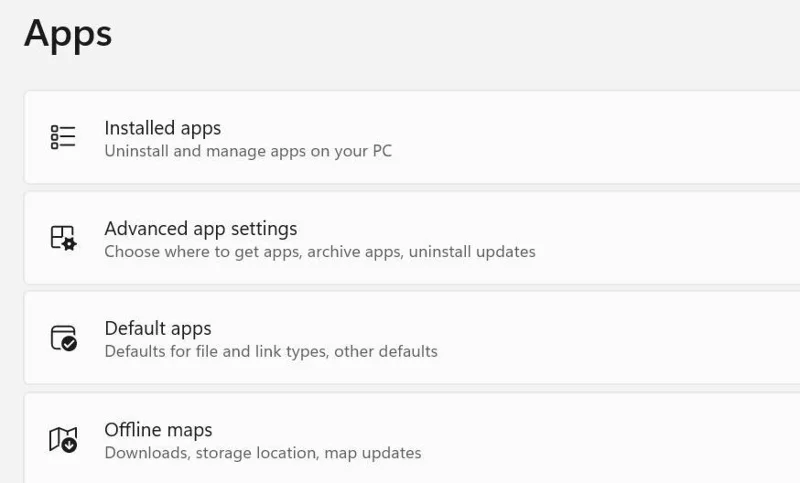Click the Offline maps download icon
The width and height of the screenshot is (800, 483).
coord(63,439)
